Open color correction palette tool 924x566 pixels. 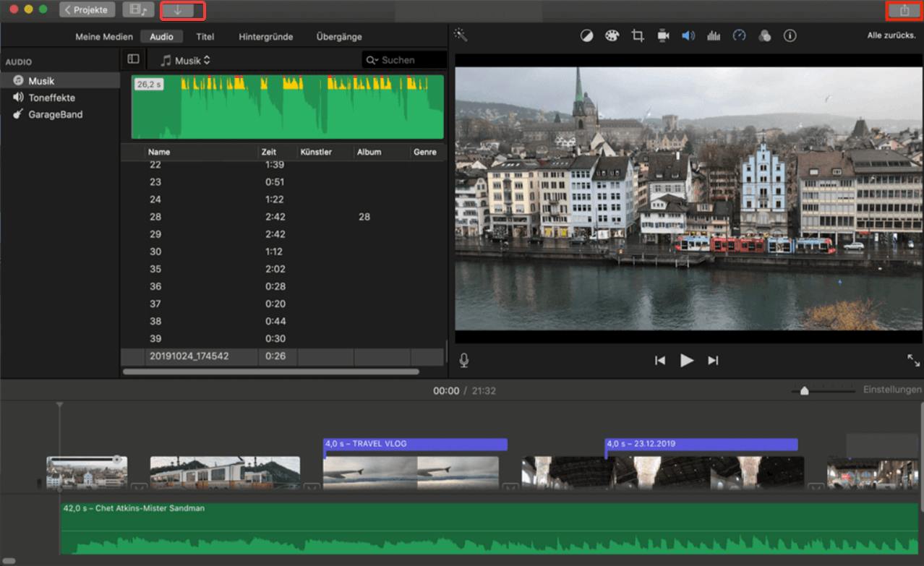[612, 35]
